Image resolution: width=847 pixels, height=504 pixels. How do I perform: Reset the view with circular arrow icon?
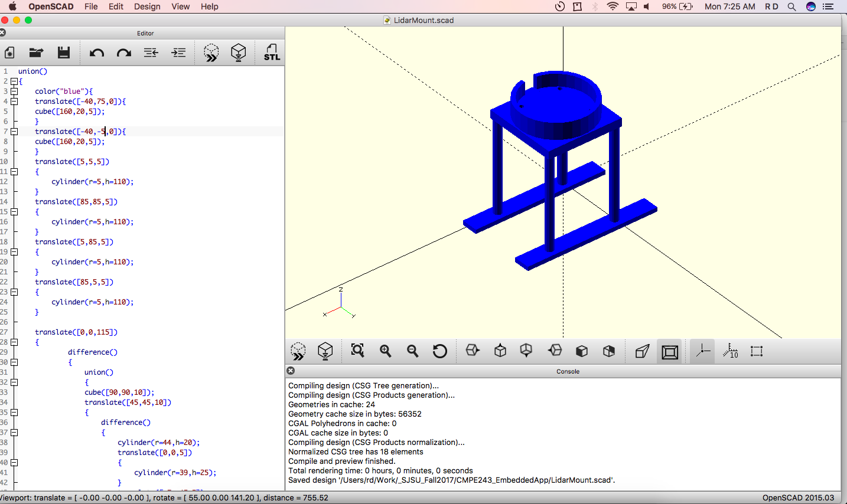439,351
